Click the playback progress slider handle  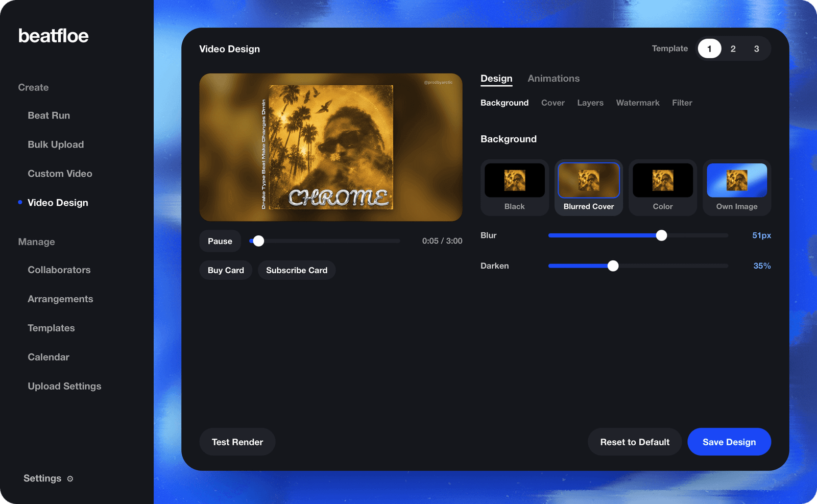click(x=258, y=241)
